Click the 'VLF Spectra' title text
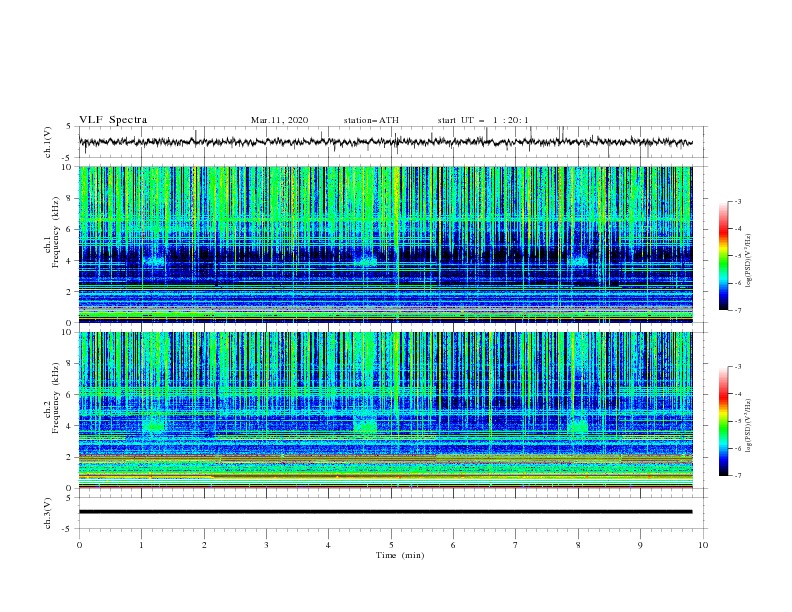Viewport: 792px width, 612px height. pos(113,120)
